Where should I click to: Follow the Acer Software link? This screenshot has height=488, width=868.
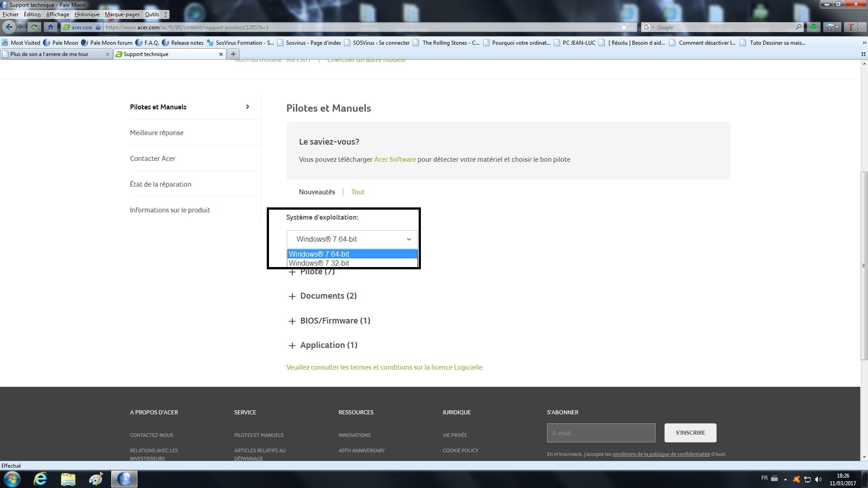coord(395,160)
